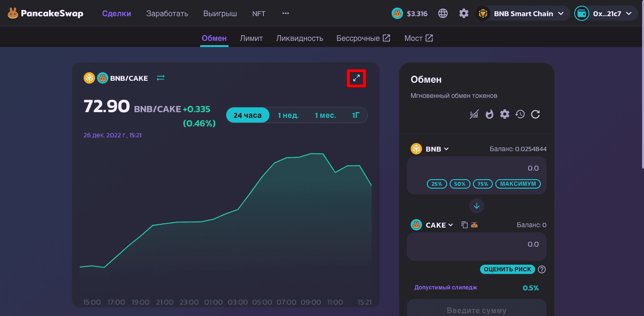Click the Баланс: 0.0254844 text
Image resolution: width=644 pixels, height=316 pixels.
click(x=518, y=149)
